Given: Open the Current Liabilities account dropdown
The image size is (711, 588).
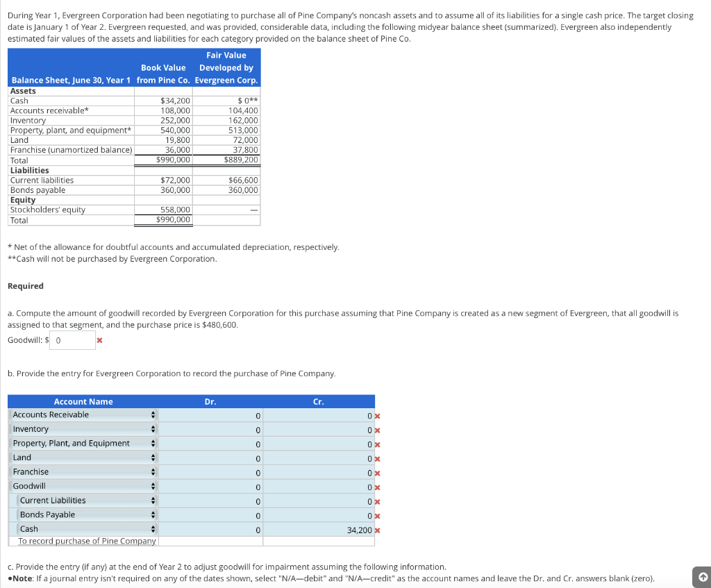Looking at the screenshot, I should (x=87, y=501).
